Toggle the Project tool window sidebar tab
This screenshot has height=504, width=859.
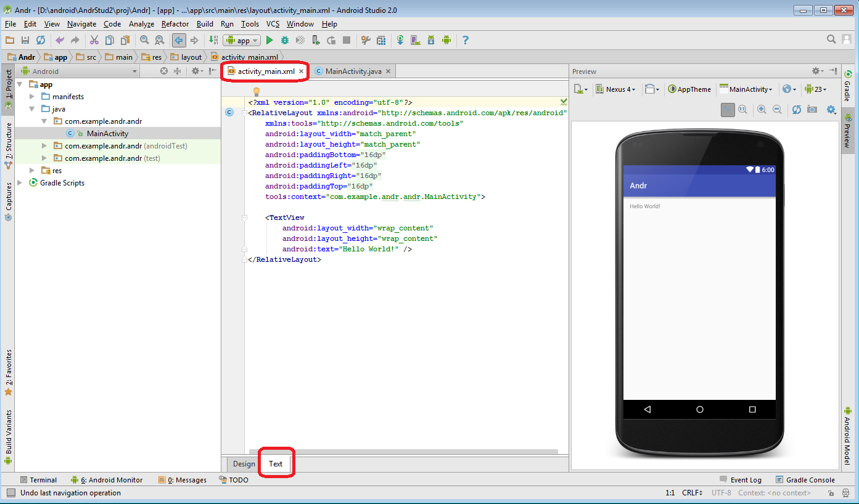click(9, 89)
